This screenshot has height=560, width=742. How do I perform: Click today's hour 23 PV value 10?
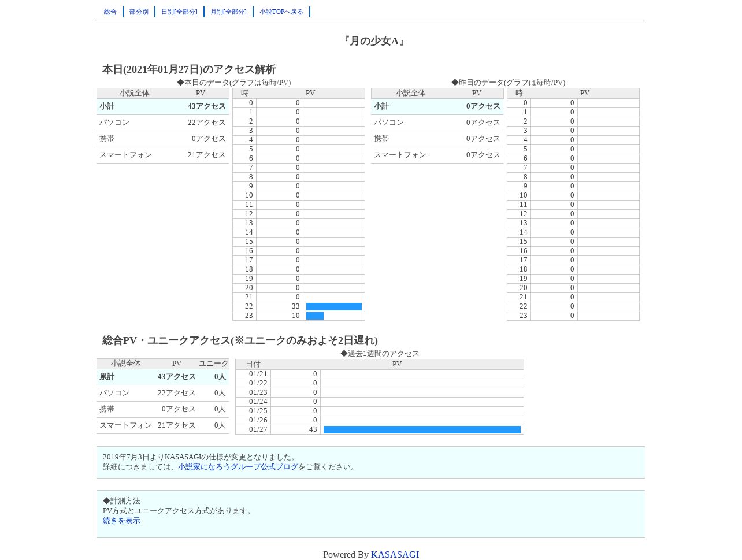click(296, 316)
